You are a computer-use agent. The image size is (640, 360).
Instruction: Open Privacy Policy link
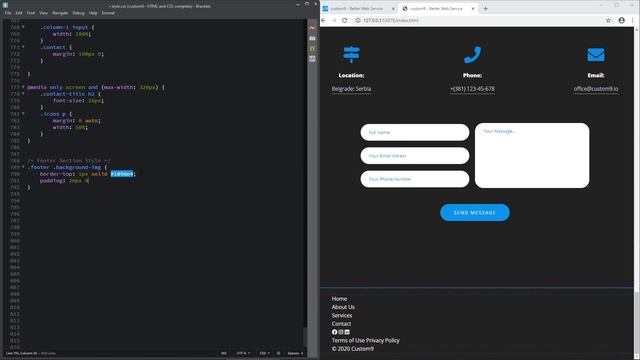pos(383,340)
